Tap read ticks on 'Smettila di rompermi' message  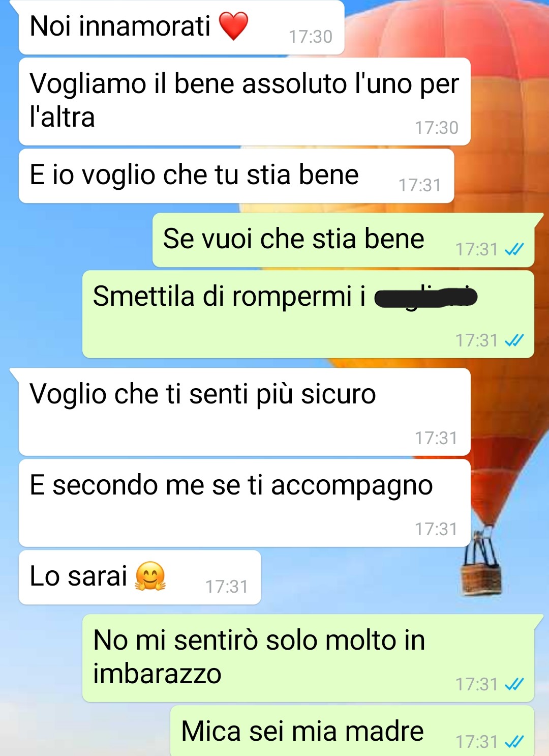(x=514, y=340)
